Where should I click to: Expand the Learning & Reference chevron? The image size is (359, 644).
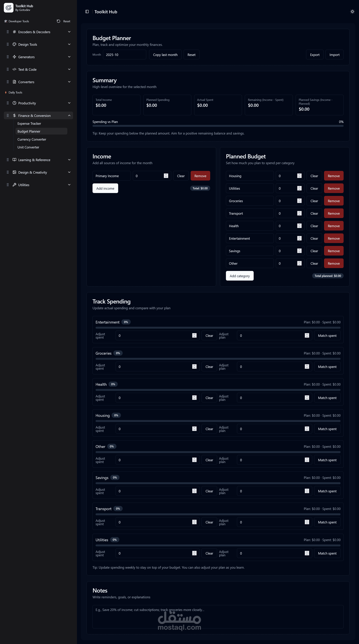coord(69,160)
